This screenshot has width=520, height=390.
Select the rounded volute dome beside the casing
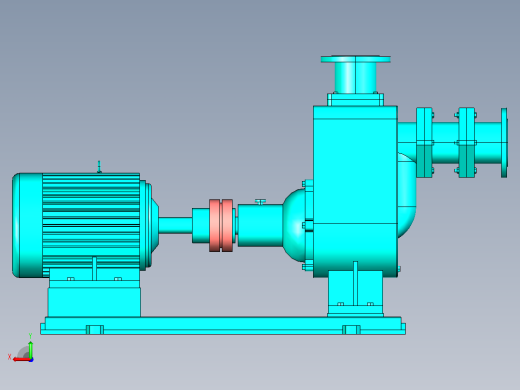[x=294, y=225]
